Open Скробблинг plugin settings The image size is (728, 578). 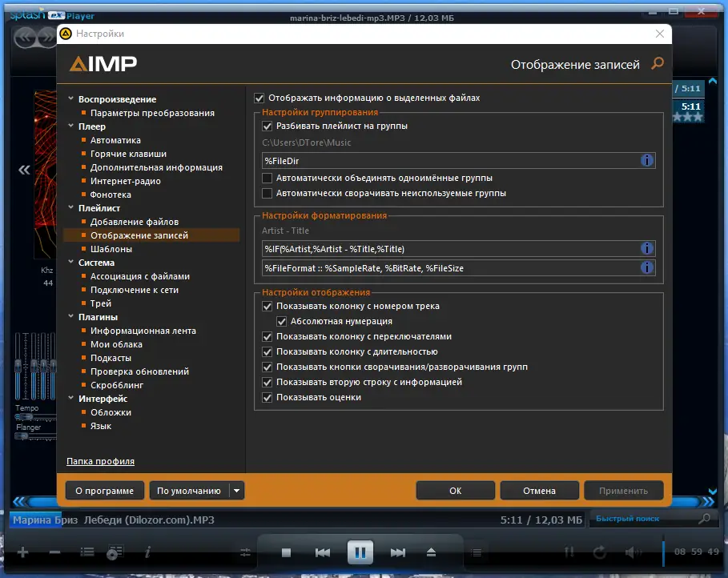click(117, 385)
